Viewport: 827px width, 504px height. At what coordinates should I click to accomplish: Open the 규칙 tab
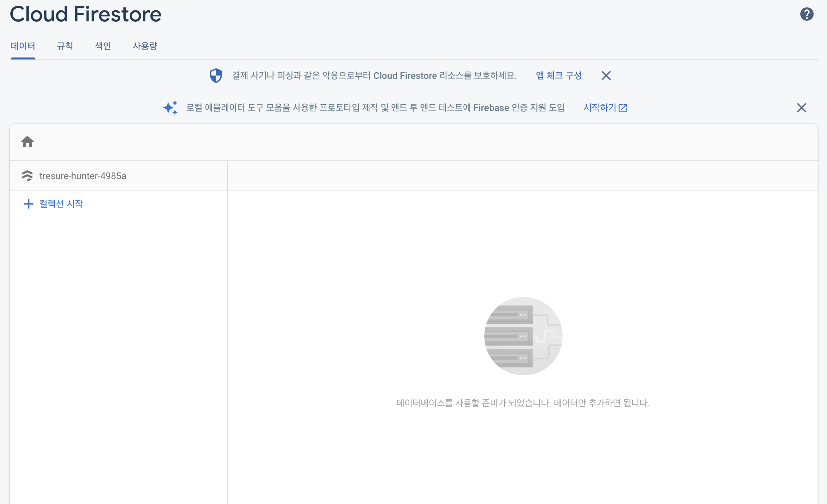point(65,46)
